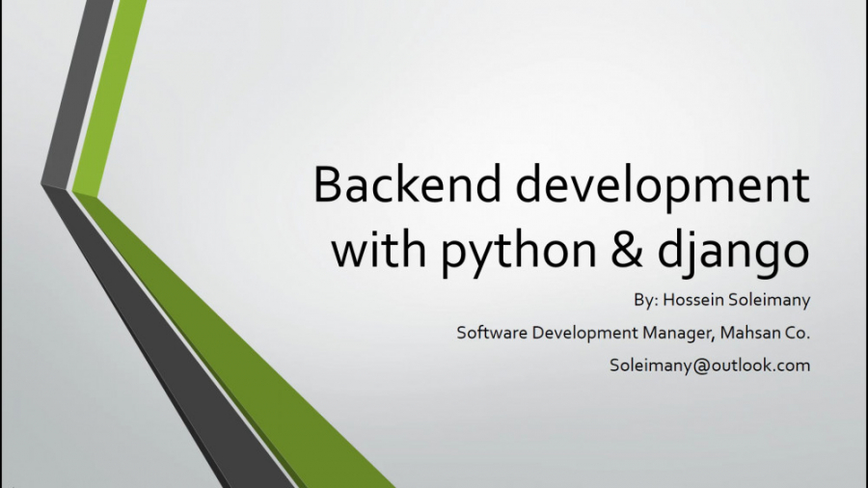Click the word "Software" in the job title
Screen dimensions: 868x488
coord(489,333)
